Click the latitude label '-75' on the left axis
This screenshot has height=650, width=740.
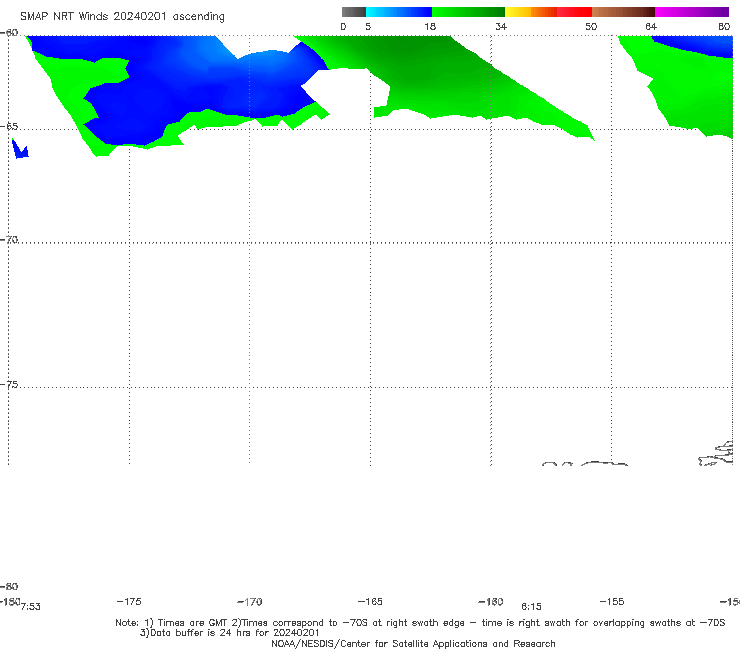(x=9, y=384)
